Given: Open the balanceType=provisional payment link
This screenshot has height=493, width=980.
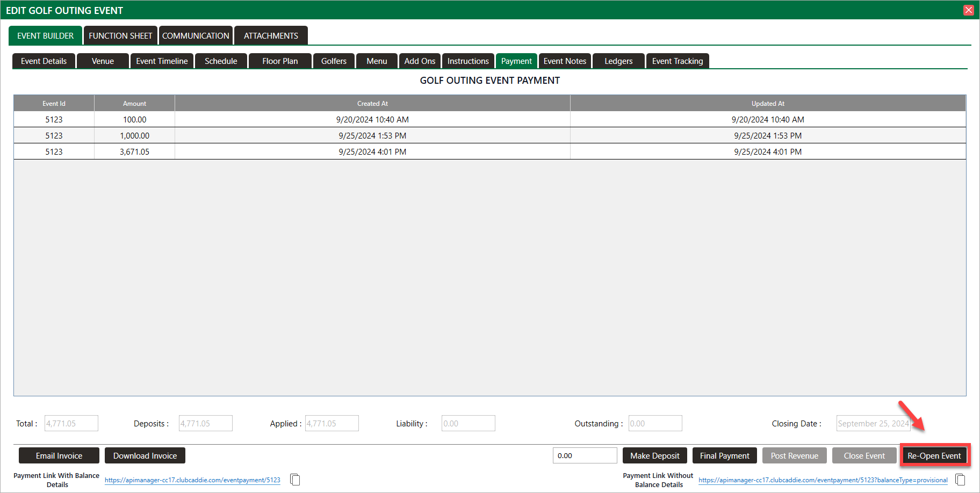Looking at the screenshot, I should [823, 480].
